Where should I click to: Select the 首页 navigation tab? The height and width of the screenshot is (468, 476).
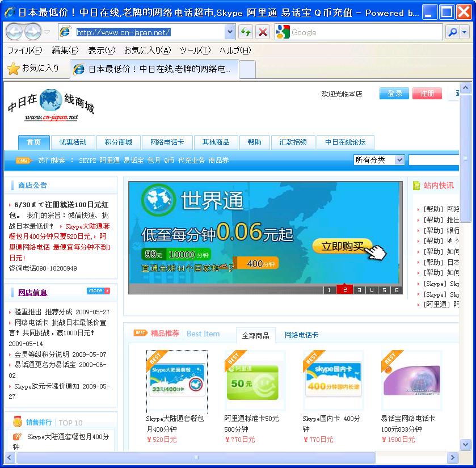pos(33,142)
